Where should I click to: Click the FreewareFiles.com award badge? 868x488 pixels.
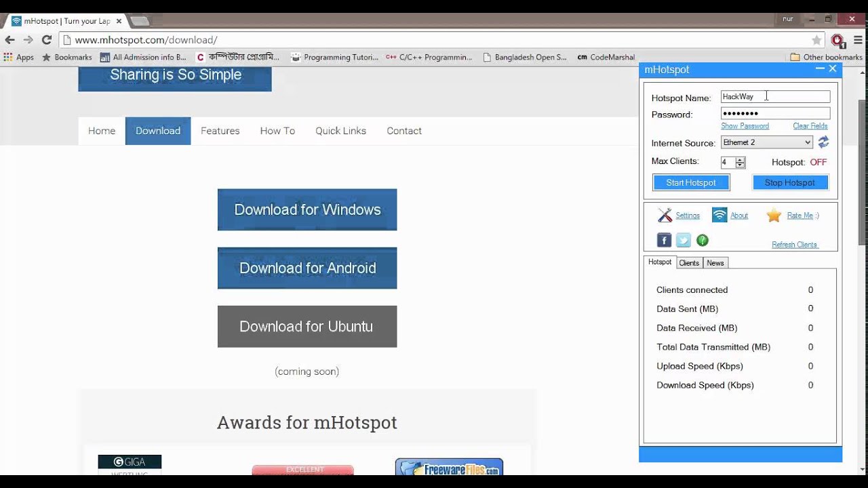point(449,466)
